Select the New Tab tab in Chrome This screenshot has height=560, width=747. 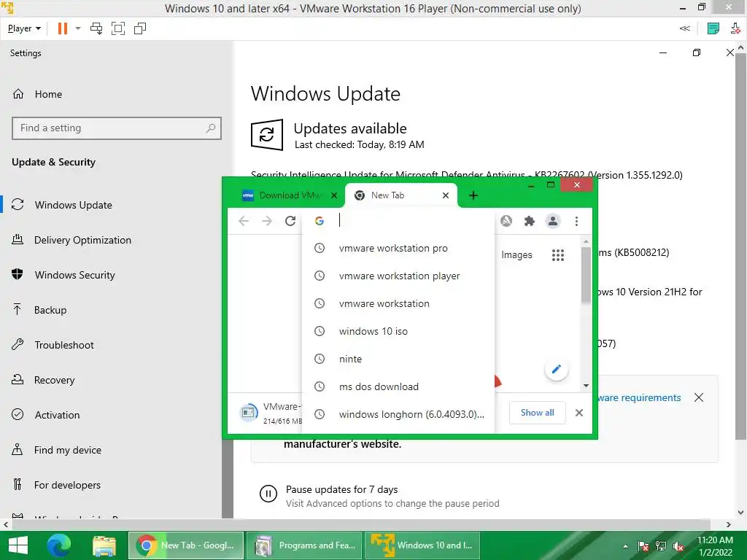[400, 195]
